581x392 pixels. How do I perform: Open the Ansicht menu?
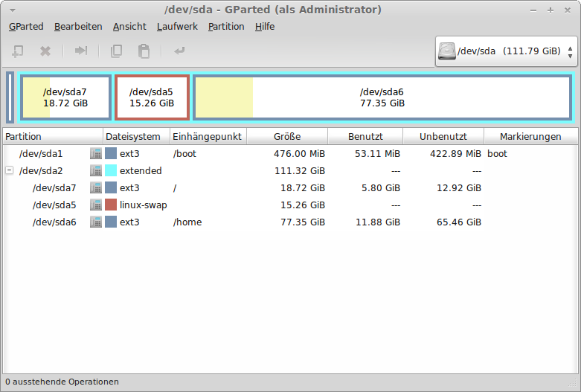(x=129, y=27)
